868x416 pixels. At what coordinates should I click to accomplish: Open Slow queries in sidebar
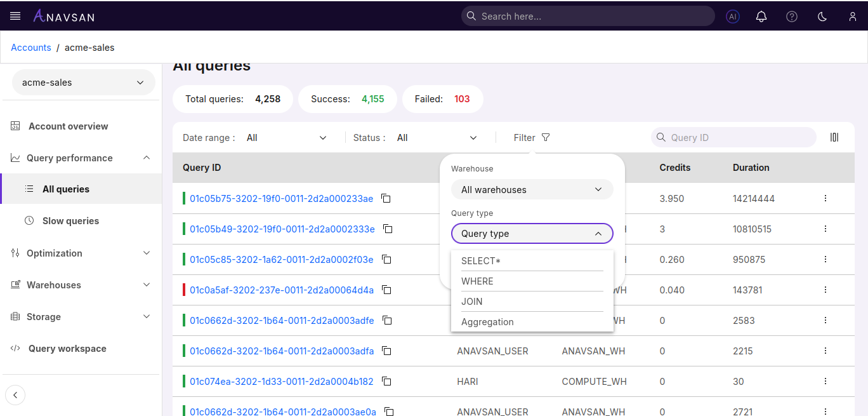(x=70, y=221)
